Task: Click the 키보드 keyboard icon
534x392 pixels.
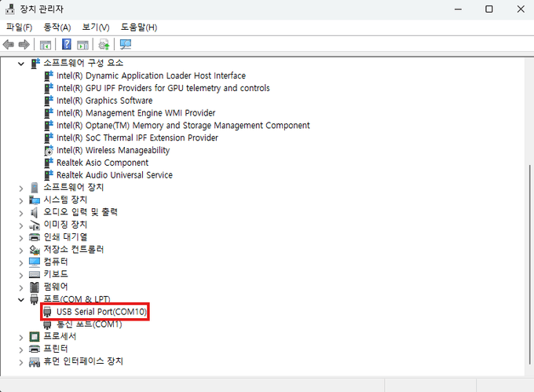Action: coord(35,274)
